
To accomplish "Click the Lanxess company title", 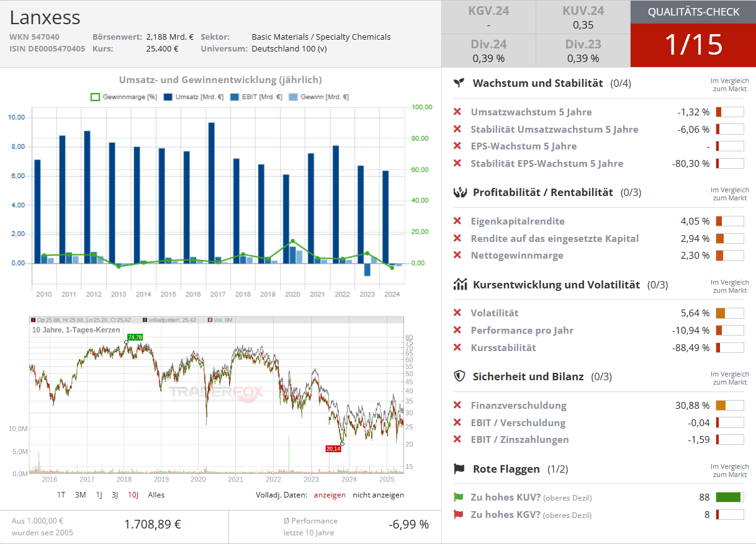I will click(x=45, y=17).
